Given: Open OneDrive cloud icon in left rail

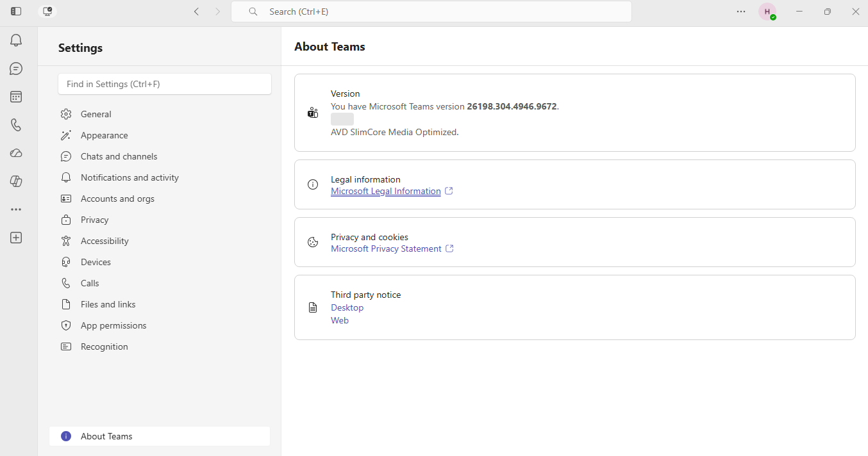Looking at the screenshot, I should pyautogui.click(x=16, y=153).
